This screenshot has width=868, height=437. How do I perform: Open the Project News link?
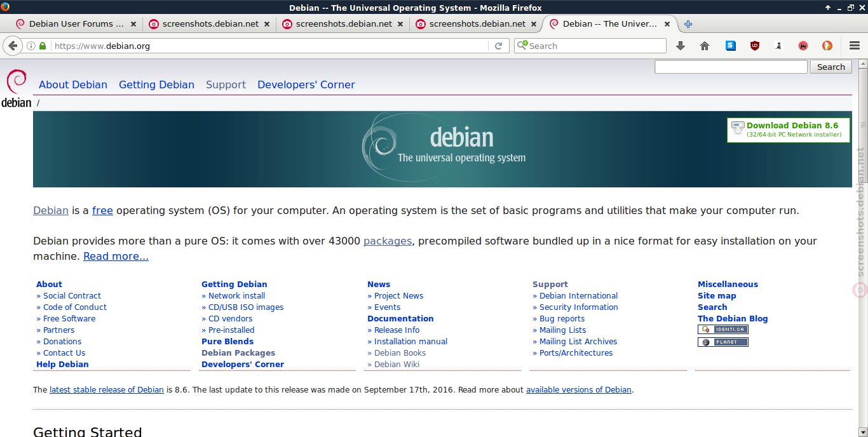click(x=398, y=296)
